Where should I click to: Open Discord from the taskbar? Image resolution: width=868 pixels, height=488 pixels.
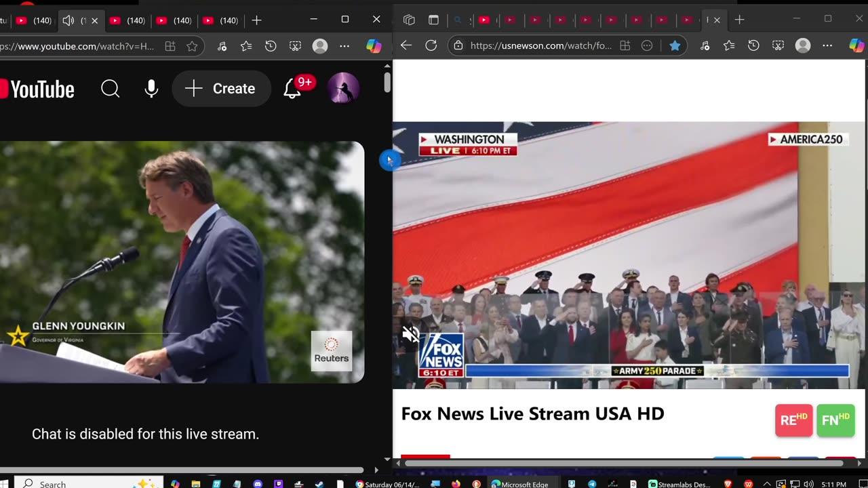258,484
